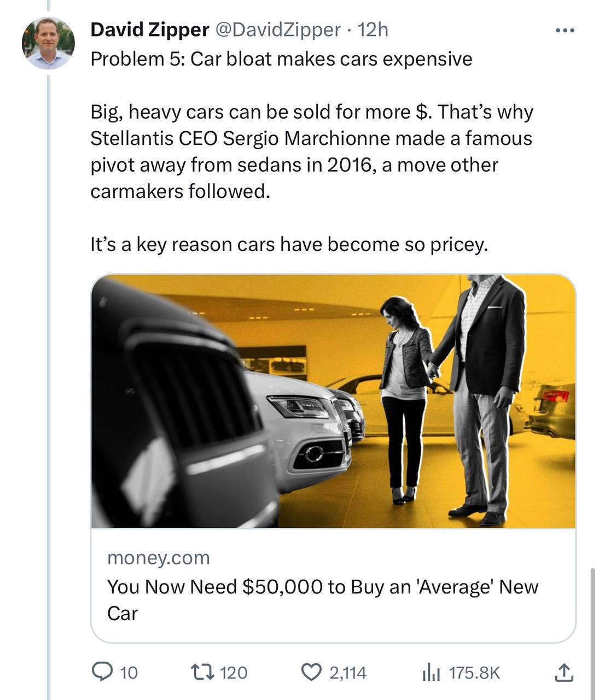Click the 120 reposts count
Screen dimensions: 599x700
tap(234, 673)
